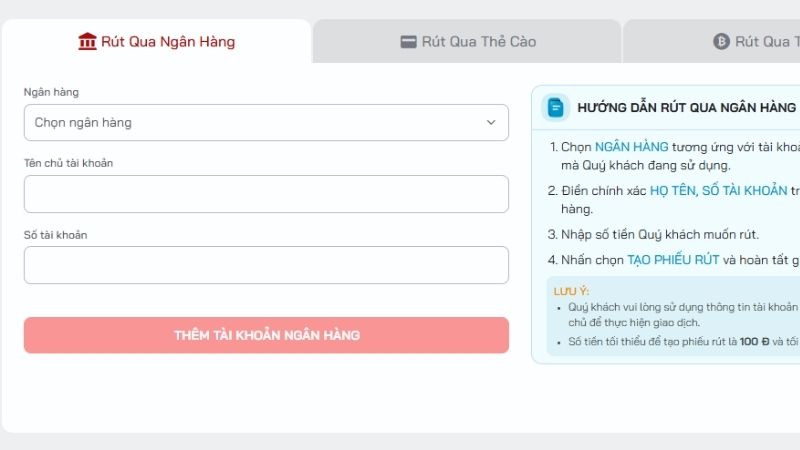This screenshot has width=800, height=450.
Task: Focus the Tên chủ tài khoản field
Action: tap(266, 194)
